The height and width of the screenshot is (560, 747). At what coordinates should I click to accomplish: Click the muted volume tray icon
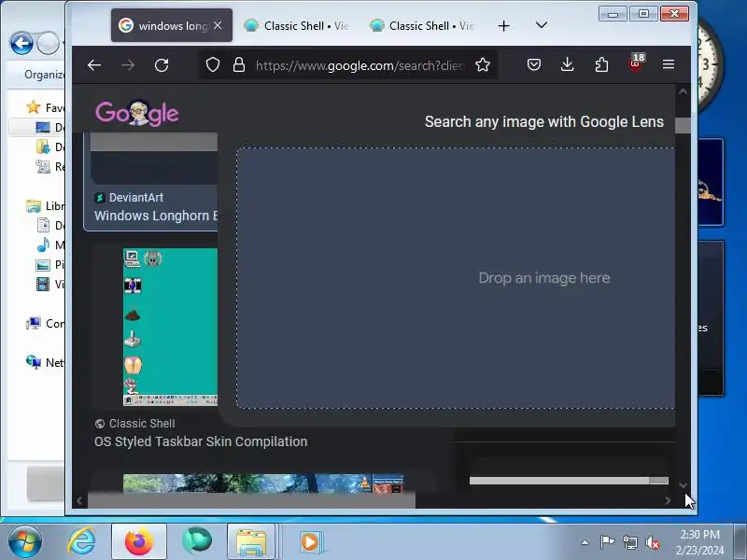[652, 542]
